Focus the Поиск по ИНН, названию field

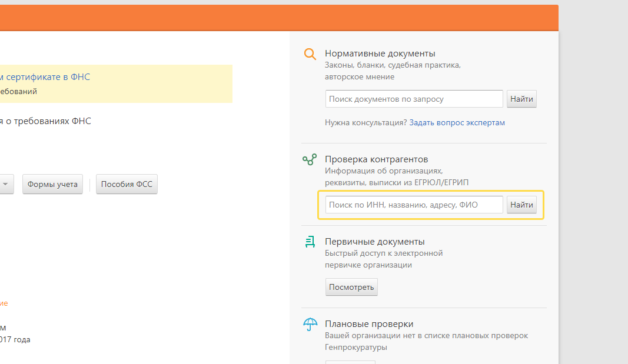point(414,205)
